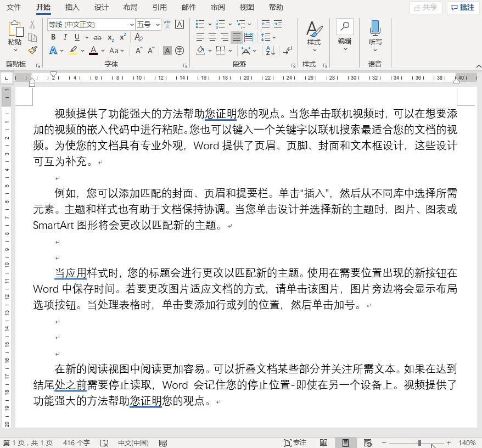Toggle show paragraph marks

288,51
